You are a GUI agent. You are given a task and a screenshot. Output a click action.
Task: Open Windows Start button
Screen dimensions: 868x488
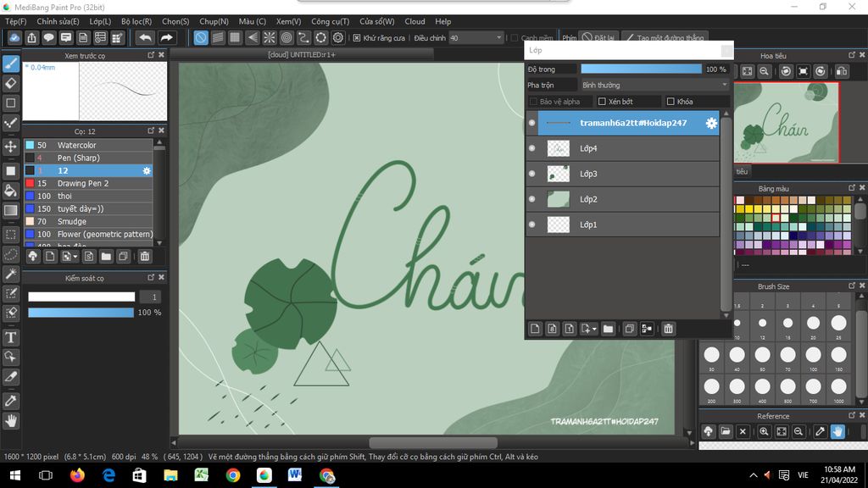(15, 475)
